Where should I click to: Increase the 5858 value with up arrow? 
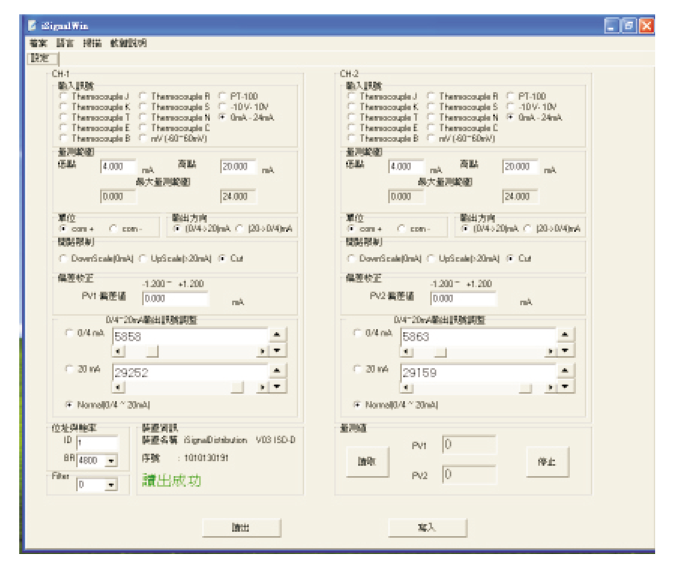[x=277, y=334]
